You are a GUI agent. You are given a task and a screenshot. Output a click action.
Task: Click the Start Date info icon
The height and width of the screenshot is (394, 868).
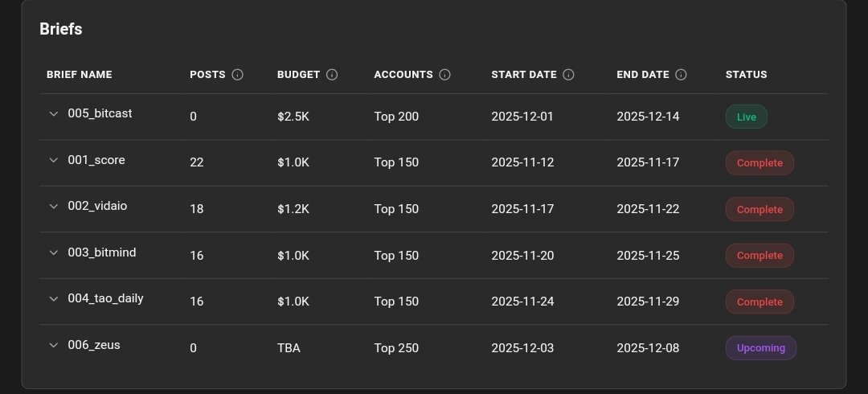click(x=568, y=75)
